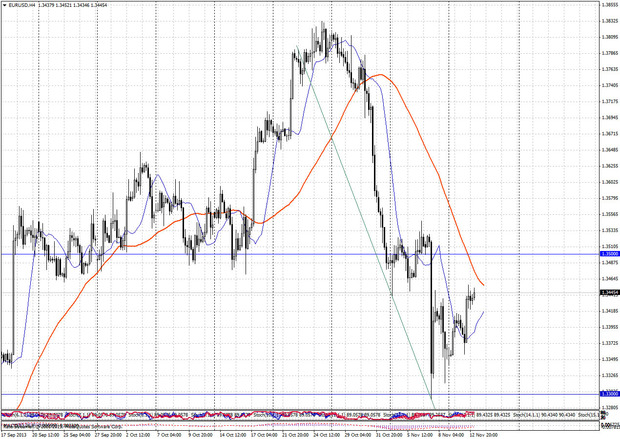Click the 1.36715 price axis label
This screenshot has width=620, height=439.
(610, 134)
